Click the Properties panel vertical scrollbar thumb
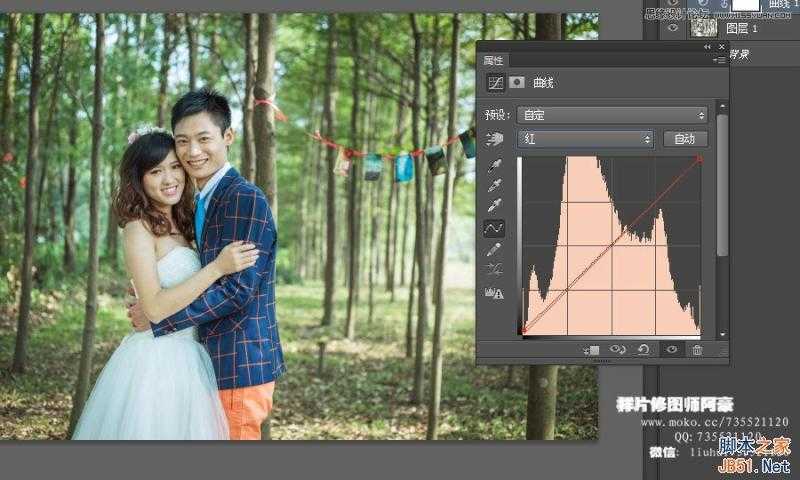800x480 pixels. tap(722, 185)
